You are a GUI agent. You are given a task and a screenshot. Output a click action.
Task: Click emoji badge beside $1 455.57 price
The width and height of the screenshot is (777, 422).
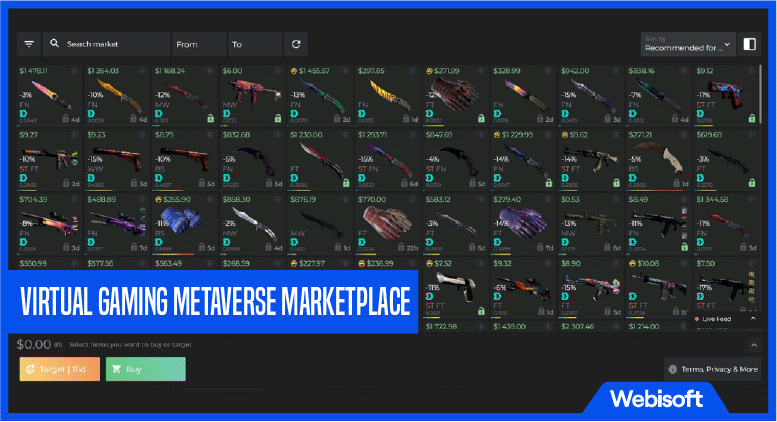[x=293, y=71]
